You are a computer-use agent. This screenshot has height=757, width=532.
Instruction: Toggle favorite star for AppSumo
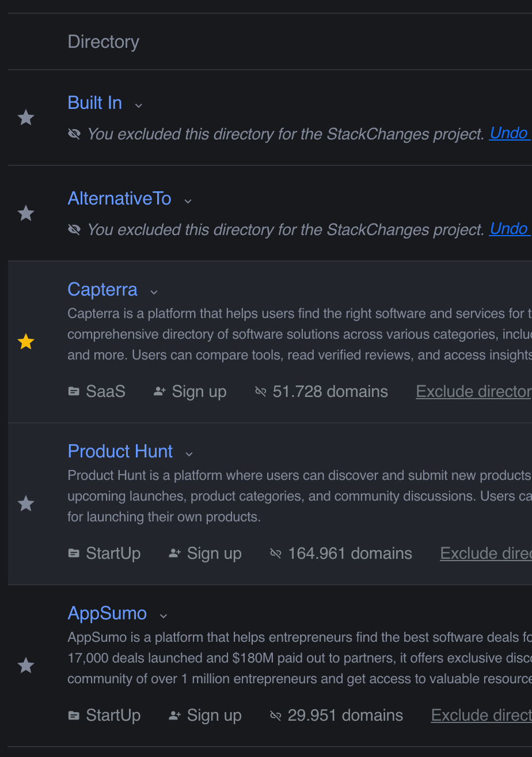(26, 665)
